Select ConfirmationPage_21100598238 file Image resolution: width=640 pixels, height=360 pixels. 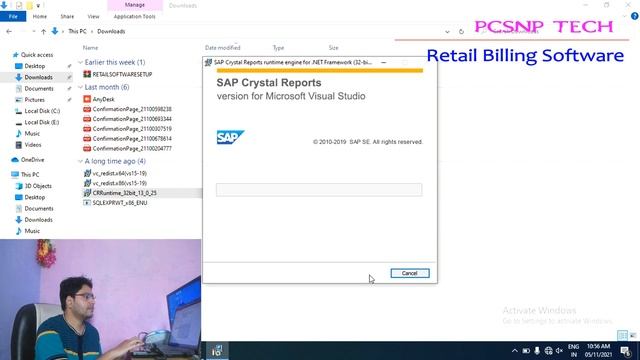(x=132, y=109)
